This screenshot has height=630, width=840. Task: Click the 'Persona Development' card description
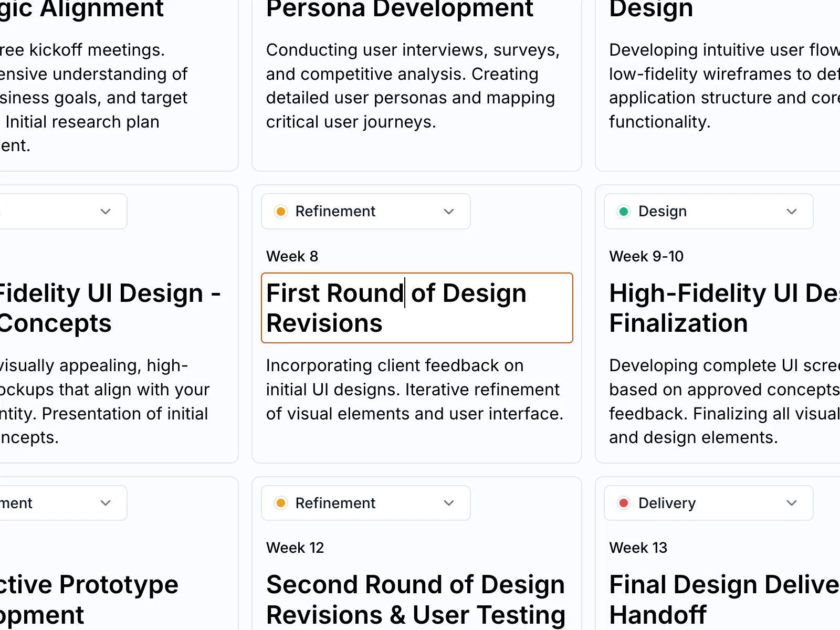pyautogui.click(x=413, y=86)
